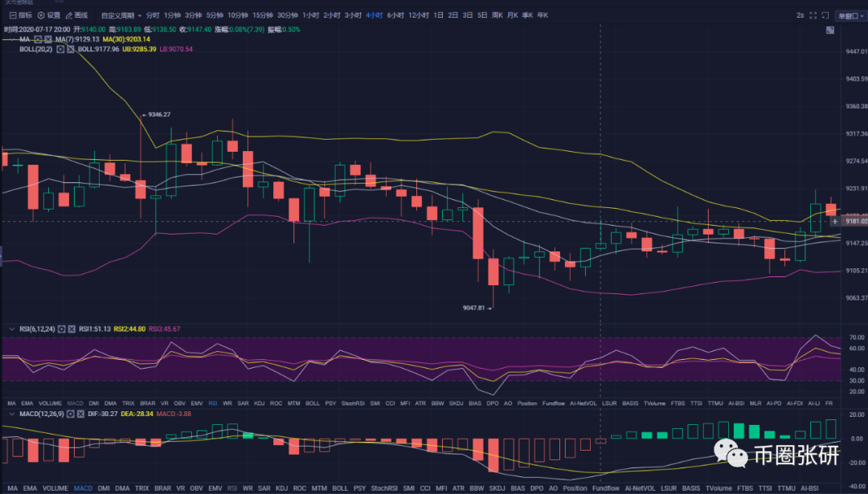Remove the MA indicator with its X icon
Viewport: 868px width, 494px height.
tap(48, 39)
